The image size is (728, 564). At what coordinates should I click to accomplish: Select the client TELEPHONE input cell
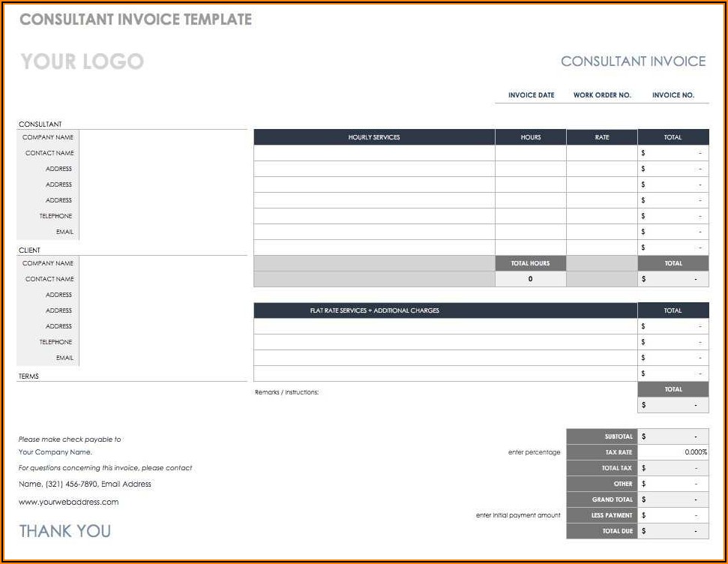[x=163, y=342]
